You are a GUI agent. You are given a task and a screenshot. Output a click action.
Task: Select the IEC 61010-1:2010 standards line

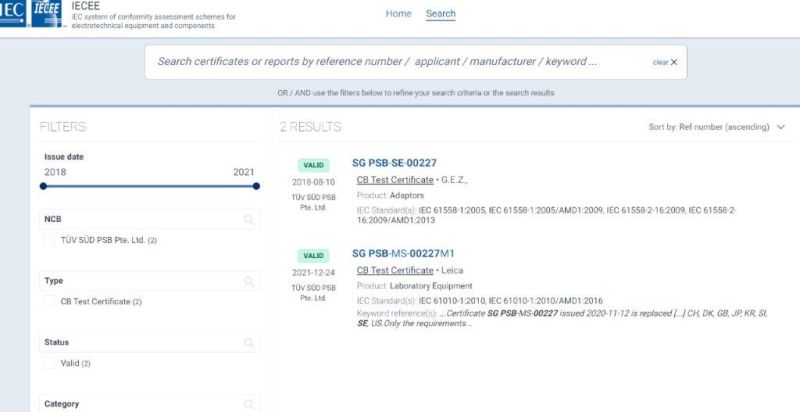[480, 301]
